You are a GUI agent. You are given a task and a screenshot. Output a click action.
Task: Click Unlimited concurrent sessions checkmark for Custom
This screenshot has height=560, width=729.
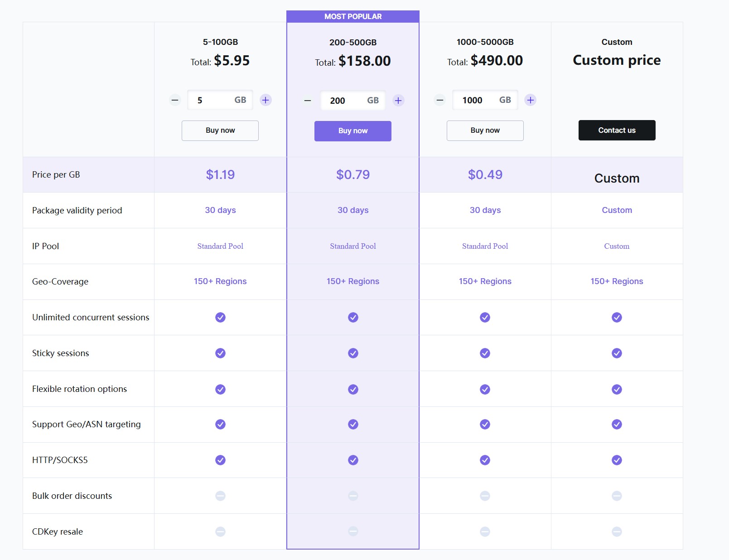(x=617, y=317)
